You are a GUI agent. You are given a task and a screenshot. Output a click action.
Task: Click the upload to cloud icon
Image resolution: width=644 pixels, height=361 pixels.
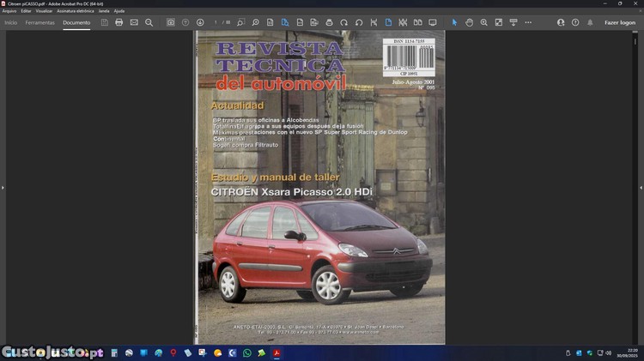171,22
